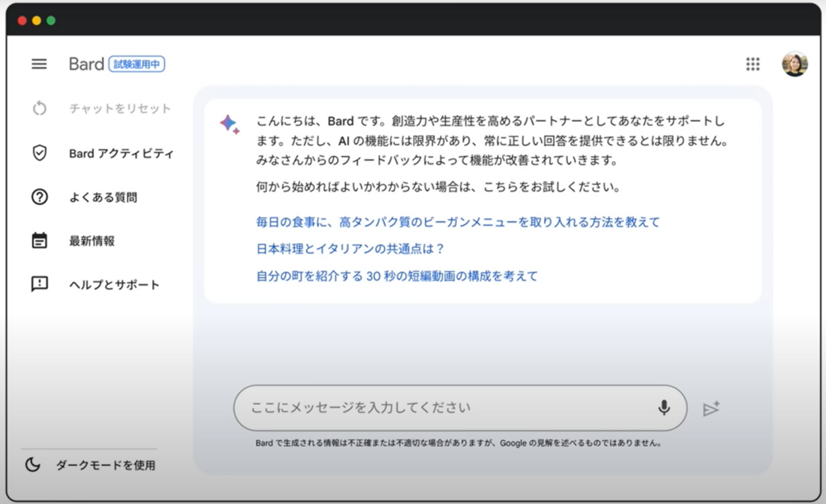Click the disclaimer text below the input
Viewport: 826px width, 504px height.
458,443
